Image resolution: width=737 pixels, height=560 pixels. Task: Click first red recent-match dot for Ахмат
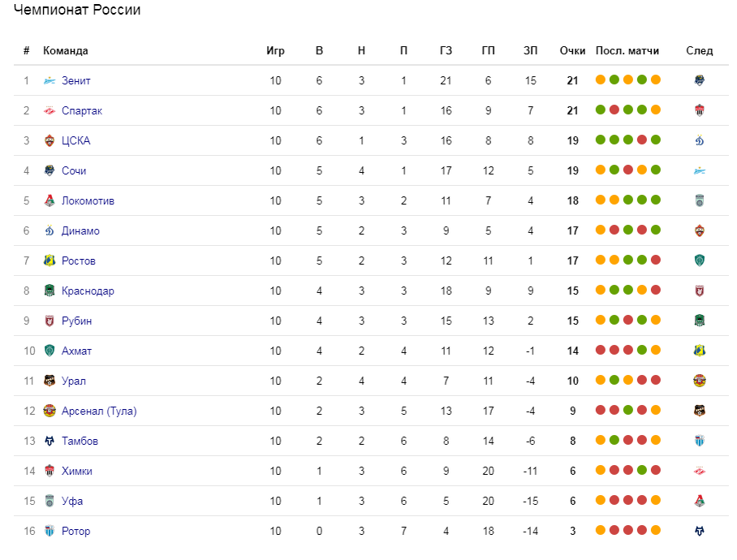click(600, 350)
